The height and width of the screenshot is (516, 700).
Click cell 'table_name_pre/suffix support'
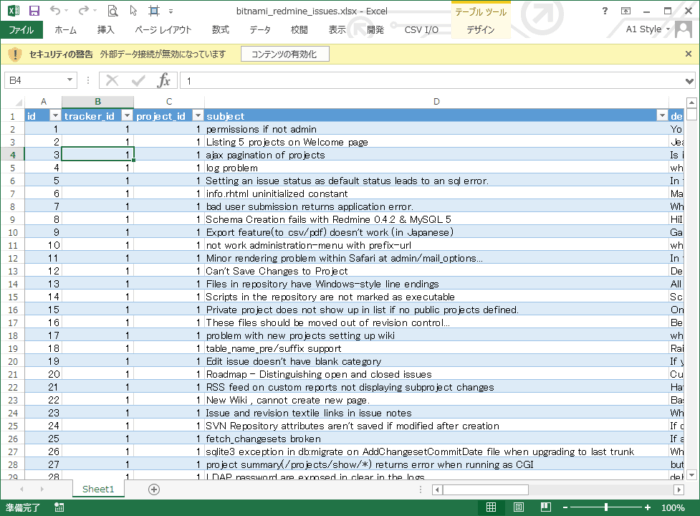pos(436,348)
